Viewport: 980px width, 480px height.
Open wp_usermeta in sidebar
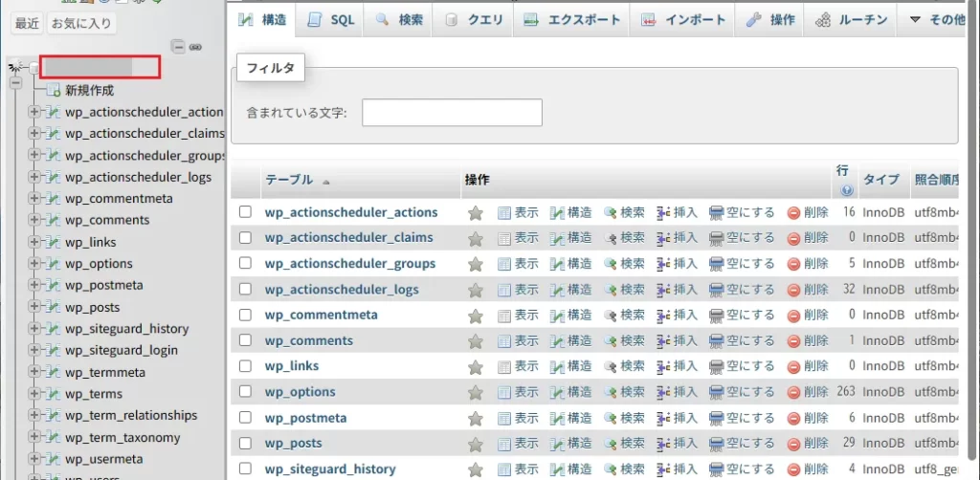tap(103, 459)
